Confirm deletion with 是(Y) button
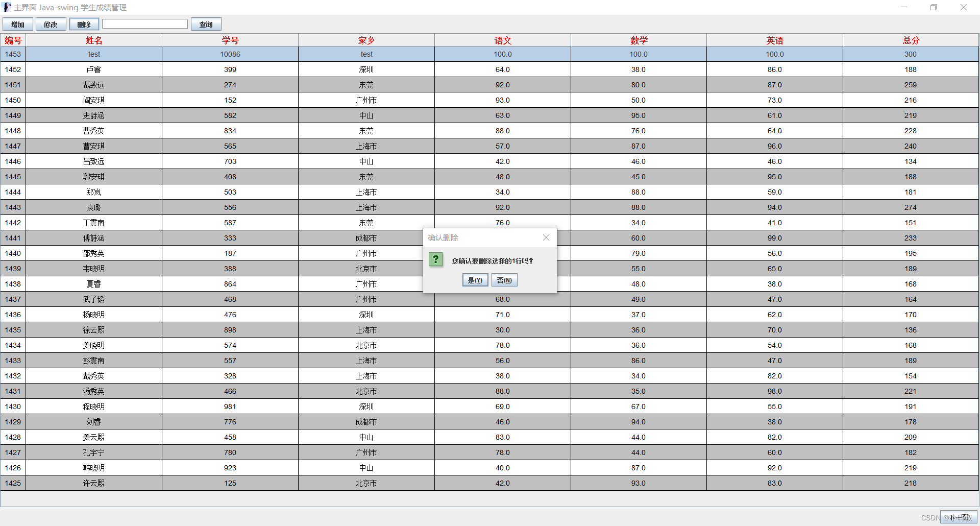 pos(475,280)
